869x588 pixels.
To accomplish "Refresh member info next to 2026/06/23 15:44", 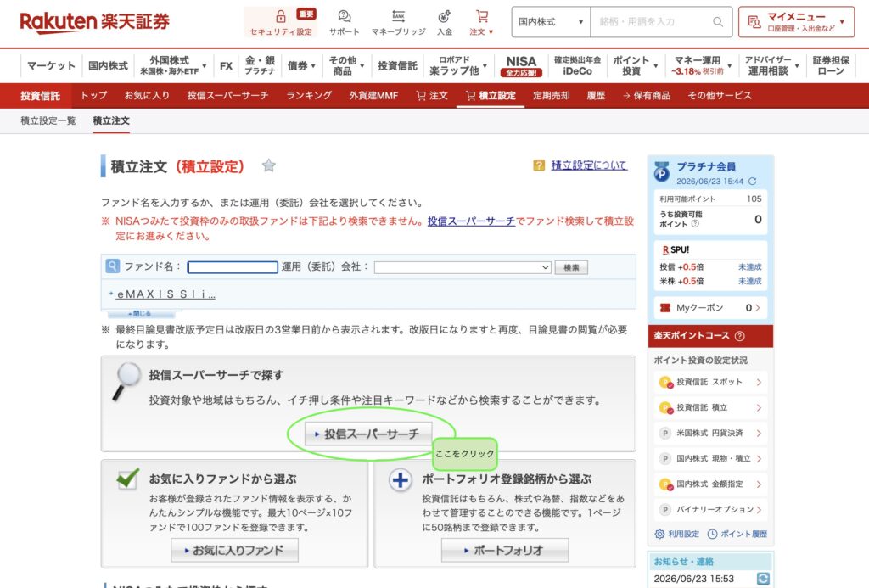I will pos(752,182).
